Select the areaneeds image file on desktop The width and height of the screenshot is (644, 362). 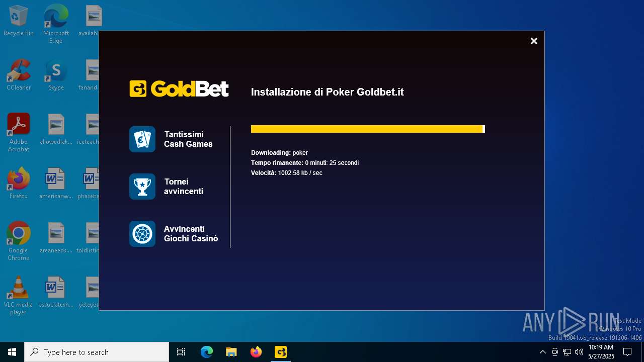tap(56, 238)
